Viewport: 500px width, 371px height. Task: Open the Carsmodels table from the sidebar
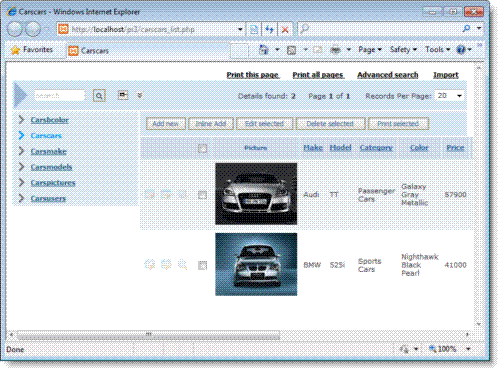click(51, 167)
